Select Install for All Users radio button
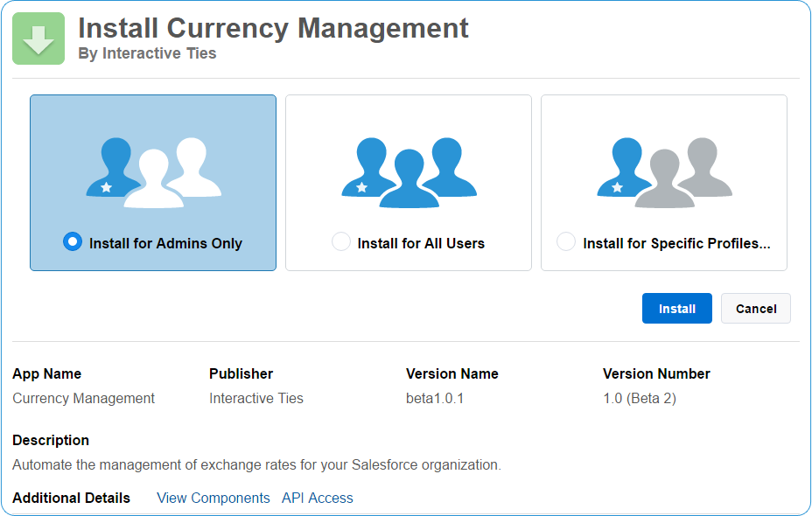 340,241
